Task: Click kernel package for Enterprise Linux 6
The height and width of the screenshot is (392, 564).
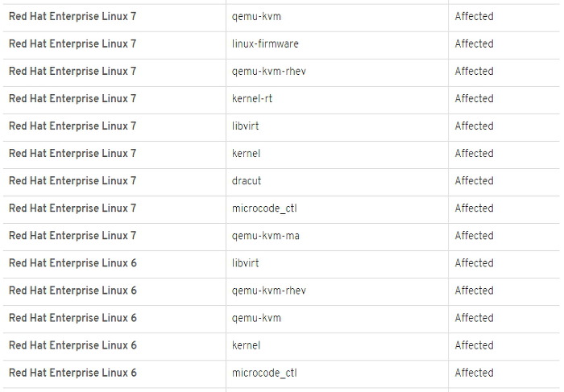Action: (246, 345)
